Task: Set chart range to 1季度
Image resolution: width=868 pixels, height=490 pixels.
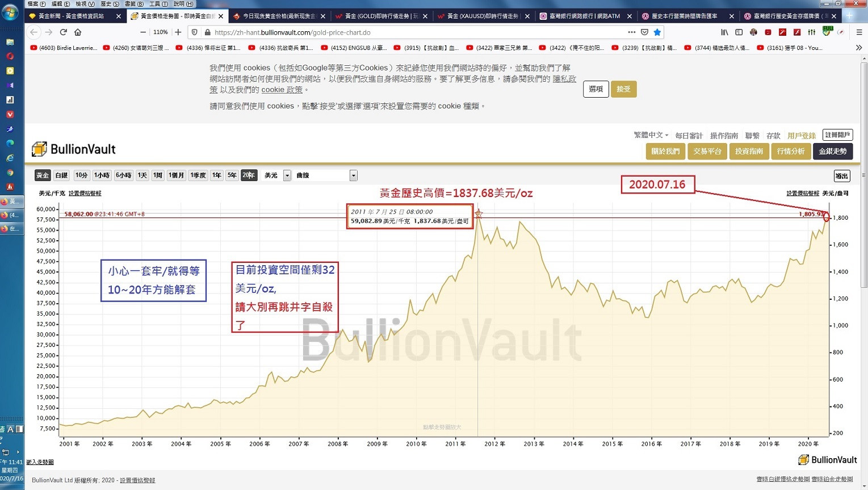Action: coord(198,175)
